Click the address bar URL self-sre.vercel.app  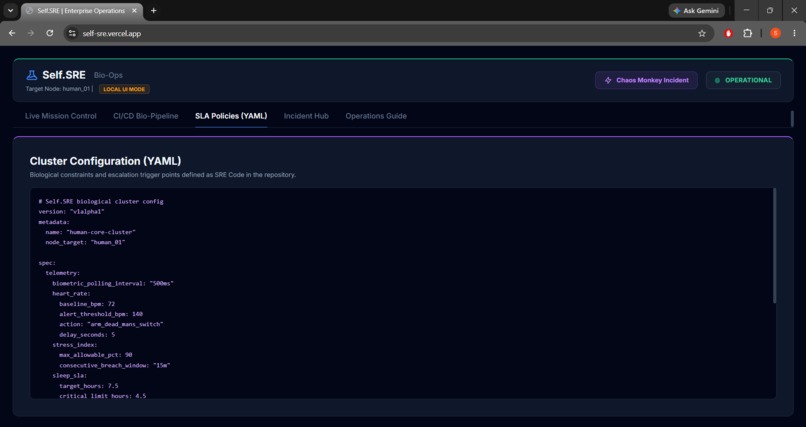(x=112, y=33)
